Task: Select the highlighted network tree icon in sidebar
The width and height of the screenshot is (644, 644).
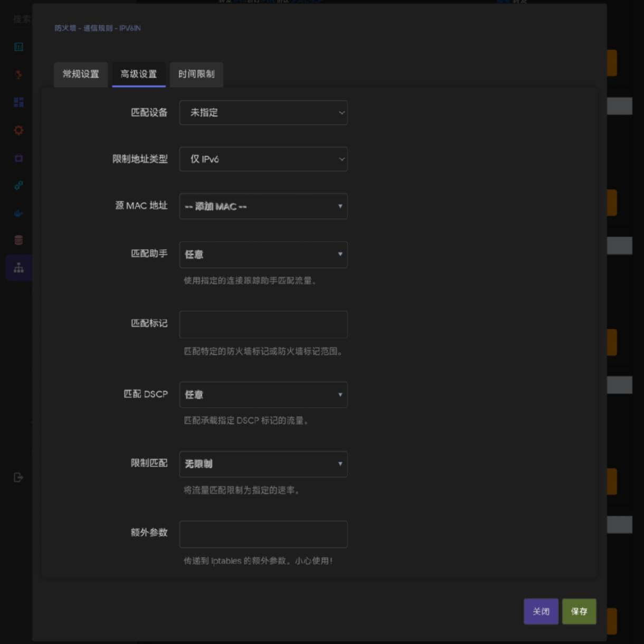Action: pos(18,268)
